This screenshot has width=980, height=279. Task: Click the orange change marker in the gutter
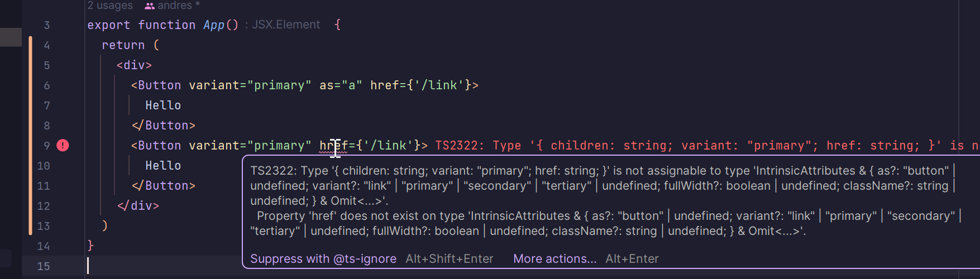click(x=30, y=134)
